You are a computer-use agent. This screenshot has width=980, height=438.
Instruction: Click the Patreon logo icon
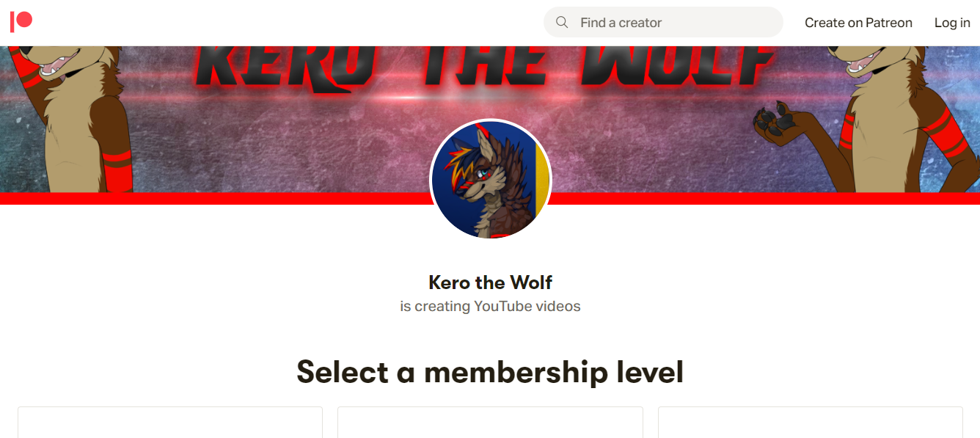(x=21, y=22)
